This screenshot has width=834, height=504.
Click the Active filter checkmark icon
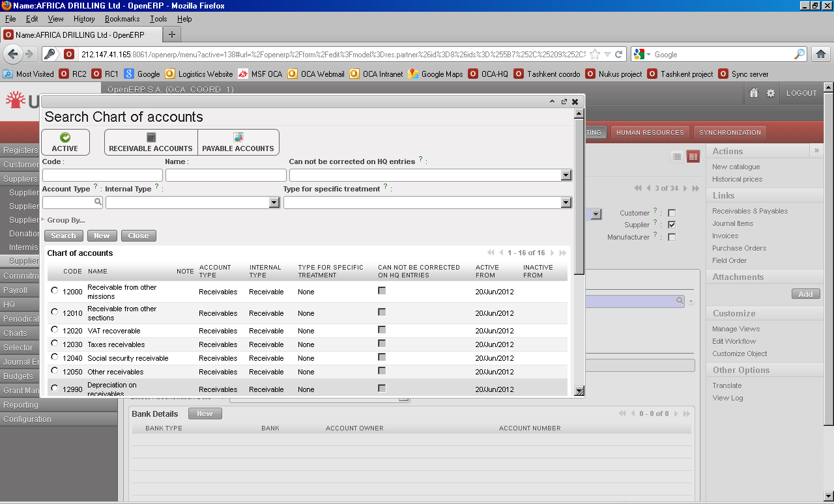tap(65, 137)
